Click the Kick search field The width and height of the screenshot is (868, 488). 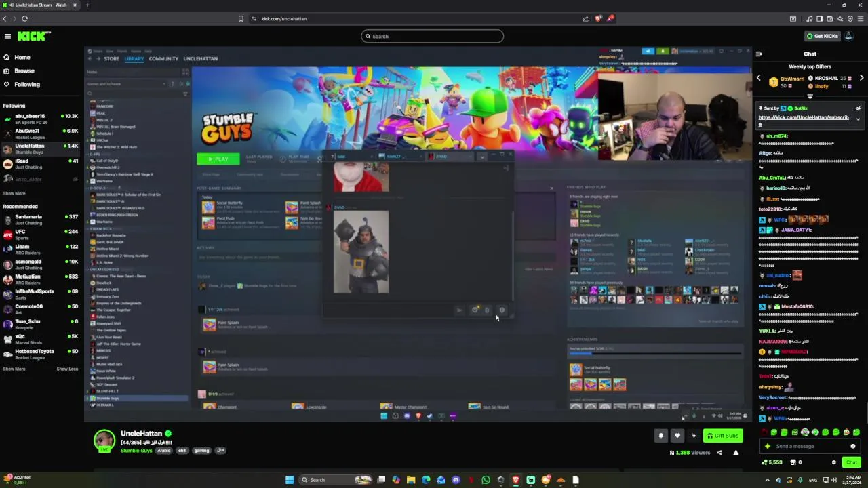coord(433,37)
